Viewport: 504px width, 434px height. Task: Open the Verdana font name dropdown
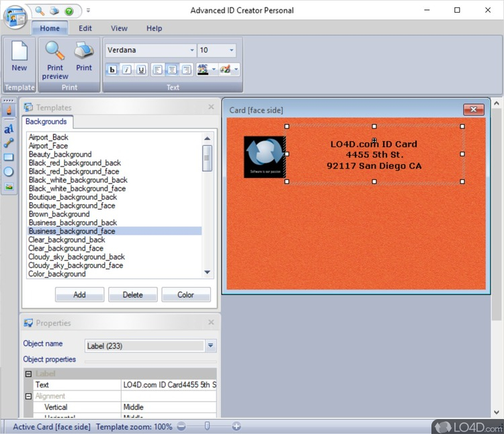click(192, 50)
